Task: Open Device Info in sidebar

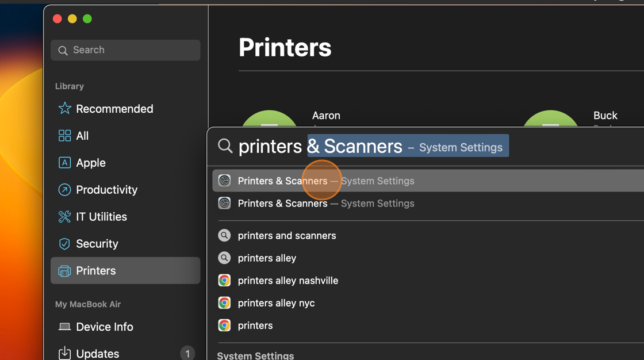Action: (x=125, y=327)
